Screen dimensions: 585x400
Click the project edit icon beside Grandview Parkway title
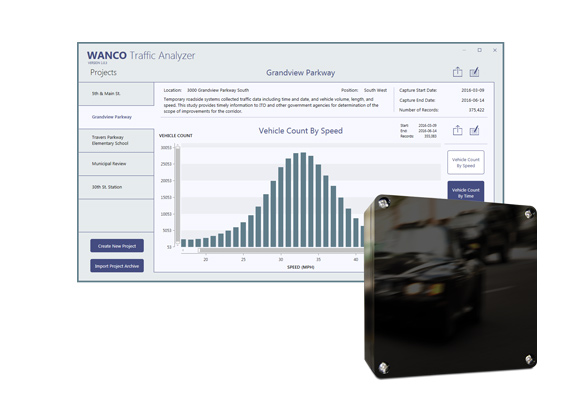click(474, 72)
